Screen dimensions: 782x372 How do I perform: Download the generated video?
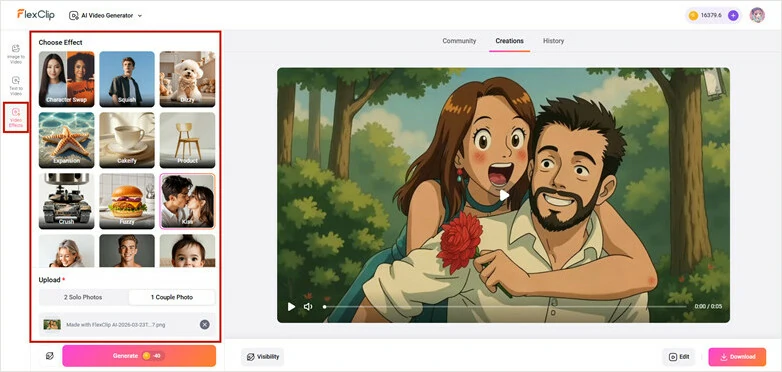click(737, 357)
